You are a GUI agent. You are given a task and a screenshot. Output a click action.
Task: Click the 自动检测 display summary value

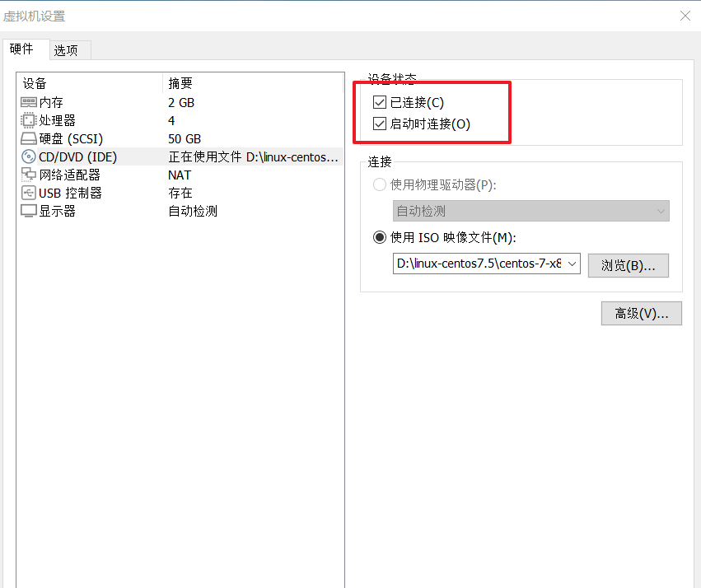(193, 211)
